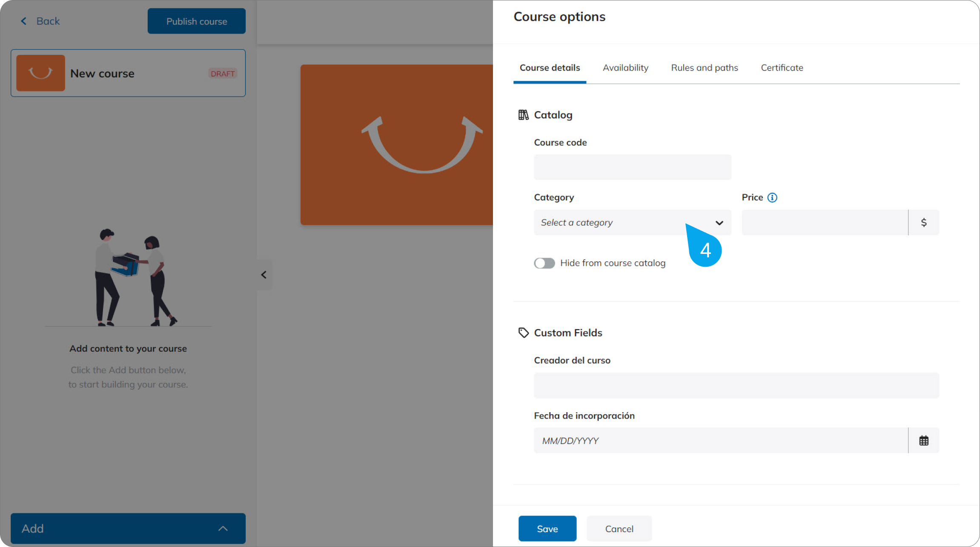Save the course options
Viewport: 980px width, 547px height.
[547, 528]
